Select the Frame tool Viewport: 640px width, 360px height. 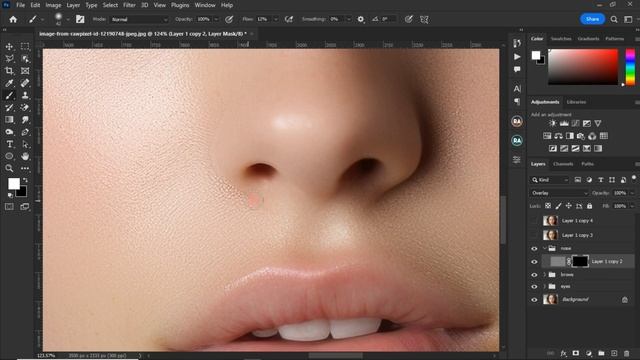(25, 71)
